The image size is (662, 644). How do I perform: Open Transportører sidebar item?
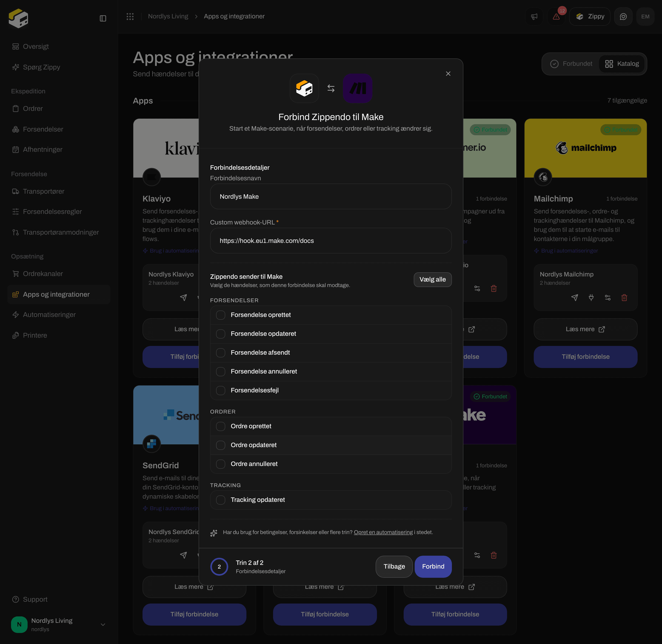[x=59, y=191]
